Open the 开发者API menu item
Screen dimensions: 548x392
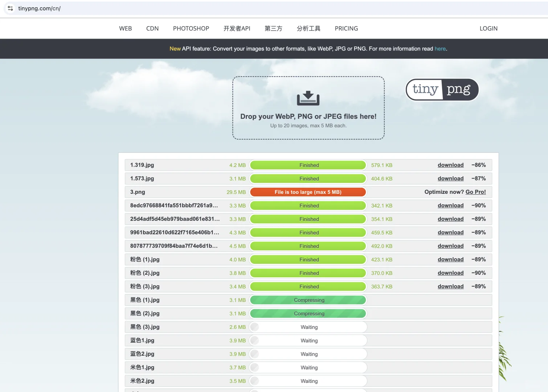[x=237, y=28]
